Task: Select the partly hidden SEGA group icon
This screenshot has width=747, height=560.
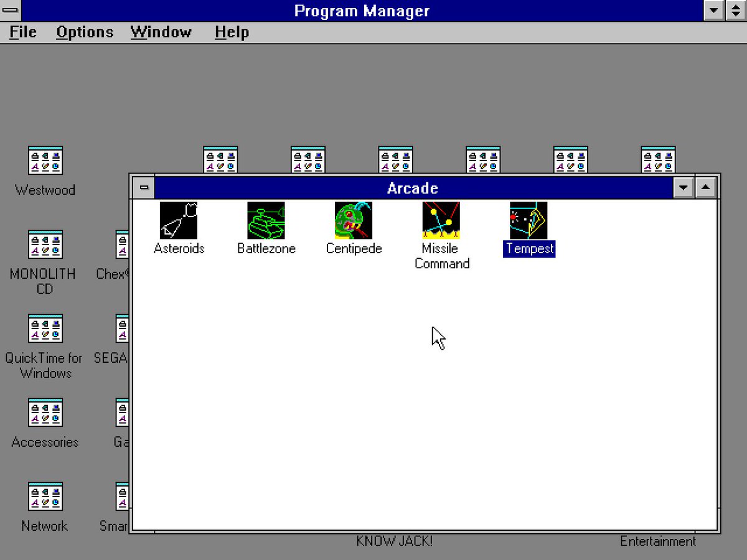Action: pyautogui.click(x=122, y=329)
